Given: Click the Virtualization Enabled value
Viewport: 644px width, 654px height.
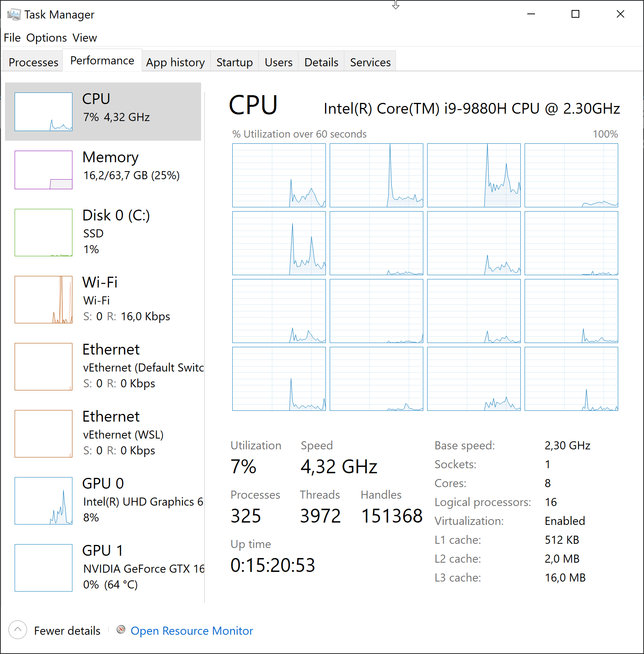Looking at the screenshot, I should (x=565, y=521).
